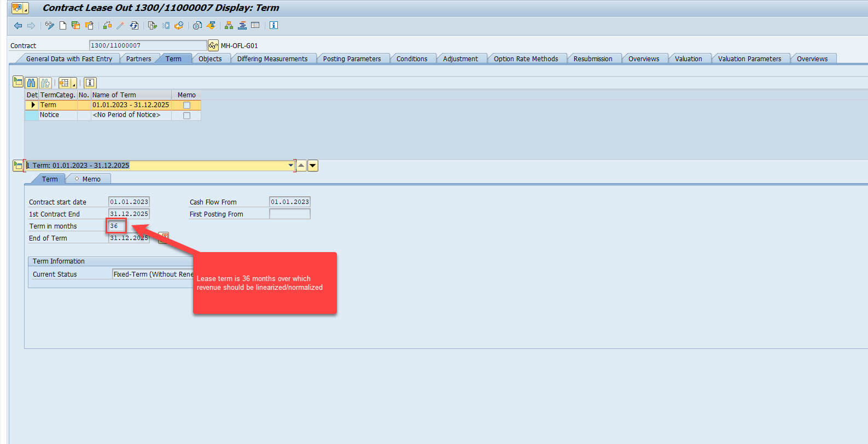The height and width of the screenshot is (444, 868).
Task: Tick the Memo checkbox in Notice row
Action: tap(187, 115)
